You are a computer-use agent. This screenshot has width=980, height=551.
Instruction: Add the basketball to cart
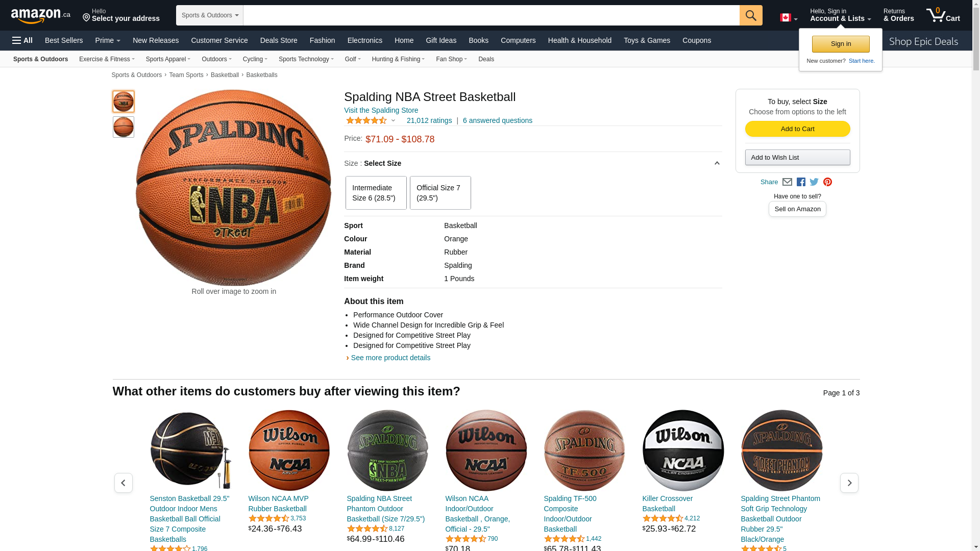point(797,129)
